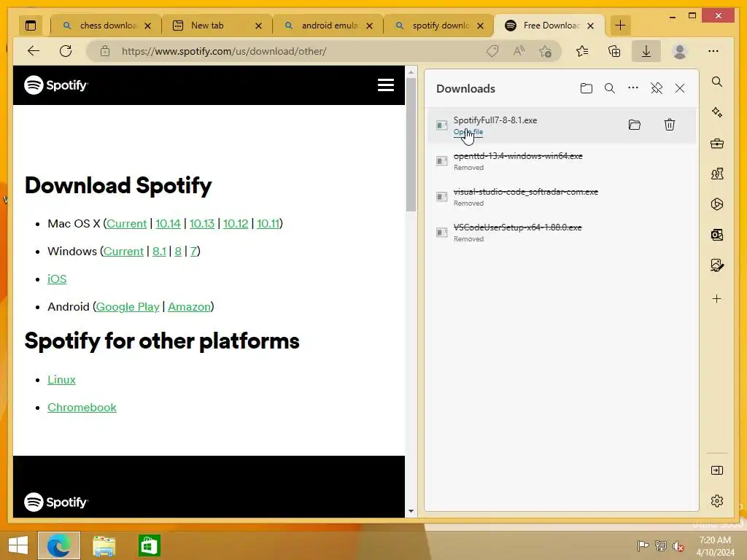
Task: Open Mac OS X 10.11 link
Action: 268,223
